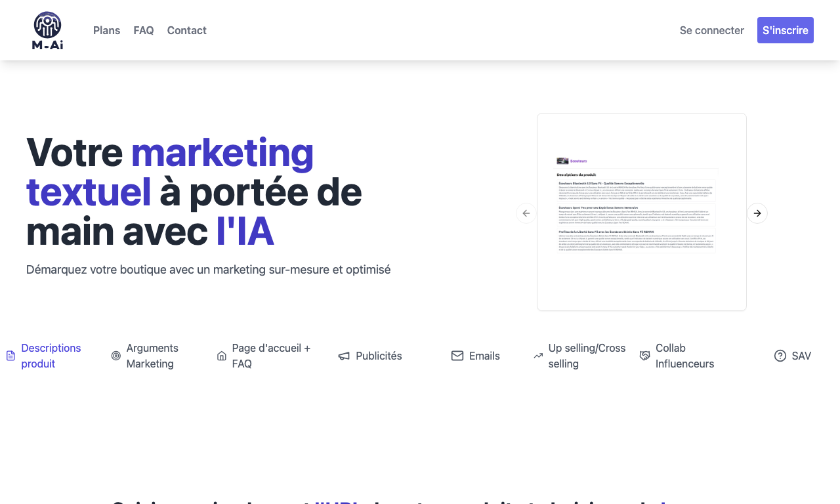The image size is (840, 504).
Task: Select the Emails tab
Action: click(476, 356)
